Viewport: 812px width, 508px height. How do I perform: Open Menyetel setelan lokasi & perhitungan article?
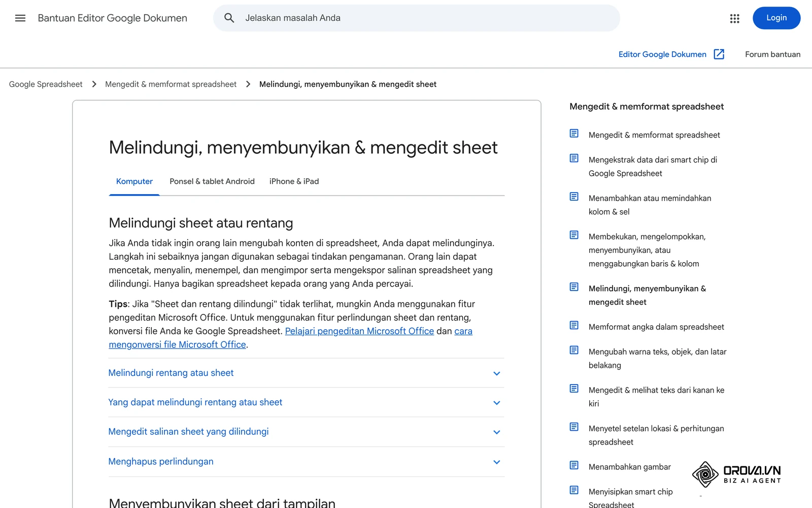[x=656, y=435]
